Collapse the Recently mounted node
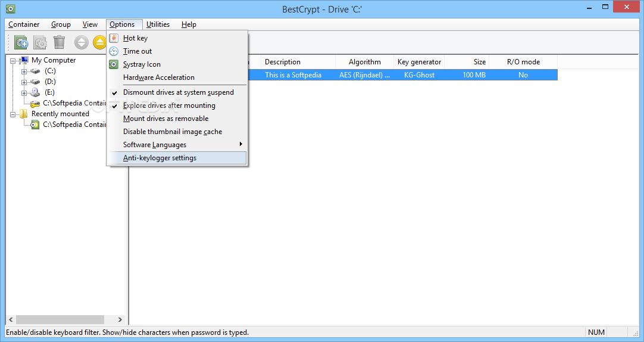The image size is (644, 342). pyautogui.click(x=12, y=114)
